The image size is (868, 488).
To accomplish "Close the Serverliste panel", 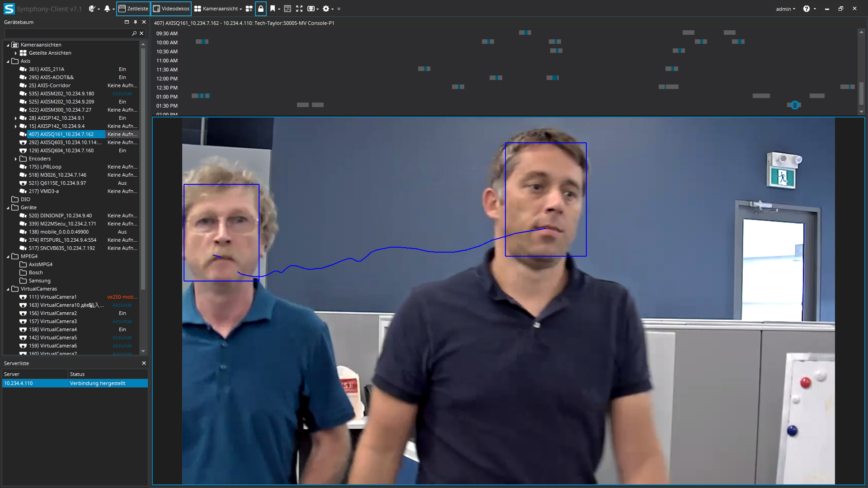I will [144, 363].
